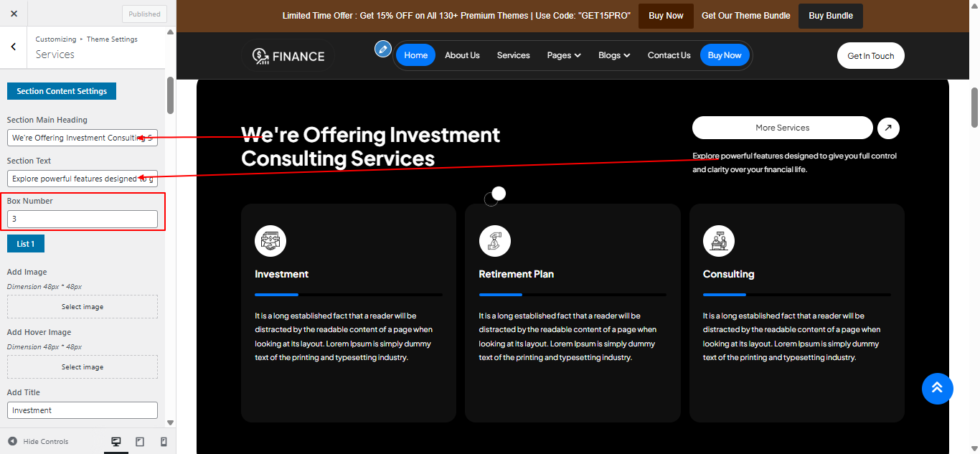Image resolution: width=980 pixels, height=454 pixels.
Task: Switch preview to mobile view
Action: [163, 441]
